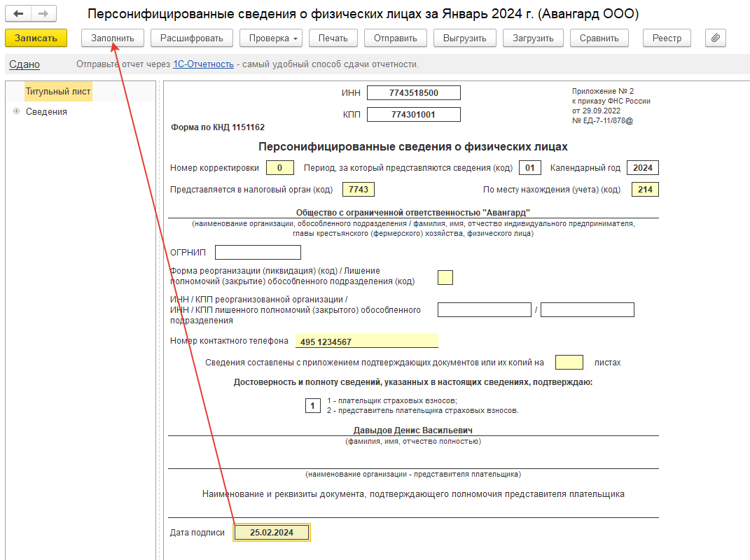
Task: Send the report with Отправить
Action: pos(395,38)
